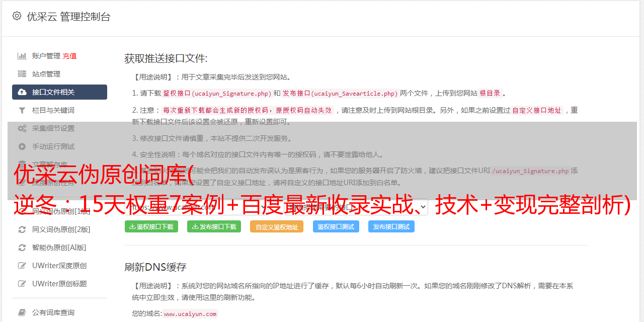Open the 请选择需要的接口 dropdown arrow
644x322 pixels.
click(x=423, y=207)
